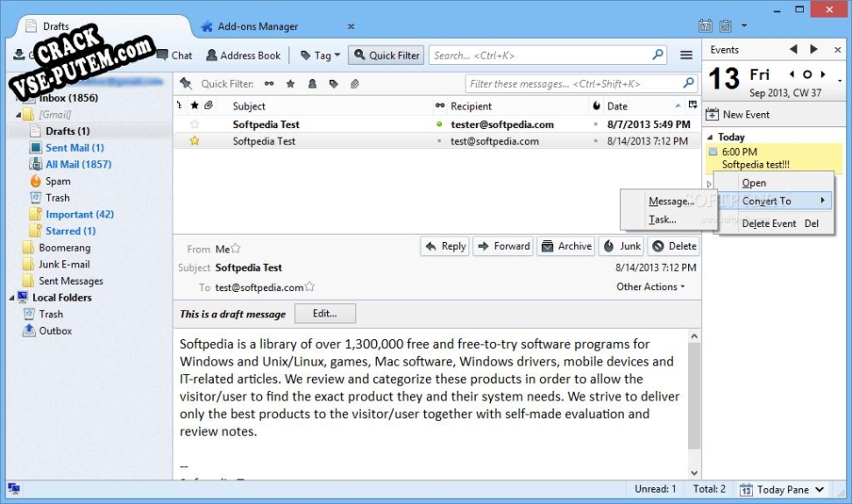Open the Drafts (1) folder

[67, 131]
